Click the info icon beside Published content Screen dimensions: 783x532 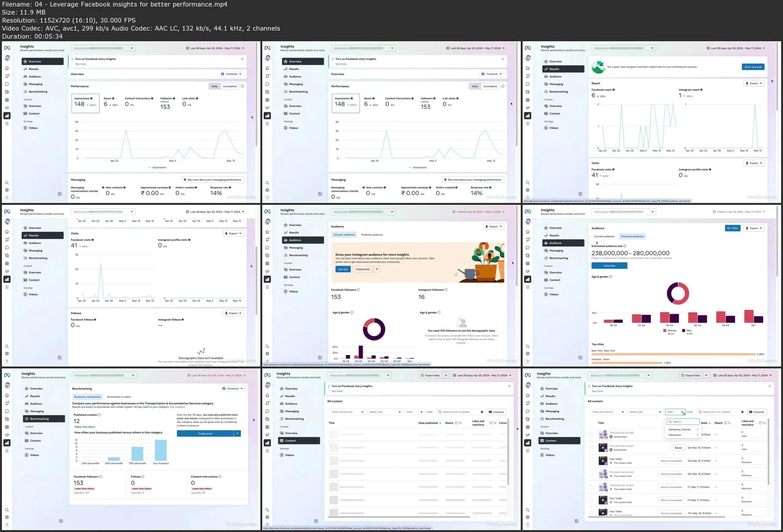tap(99, 415)
